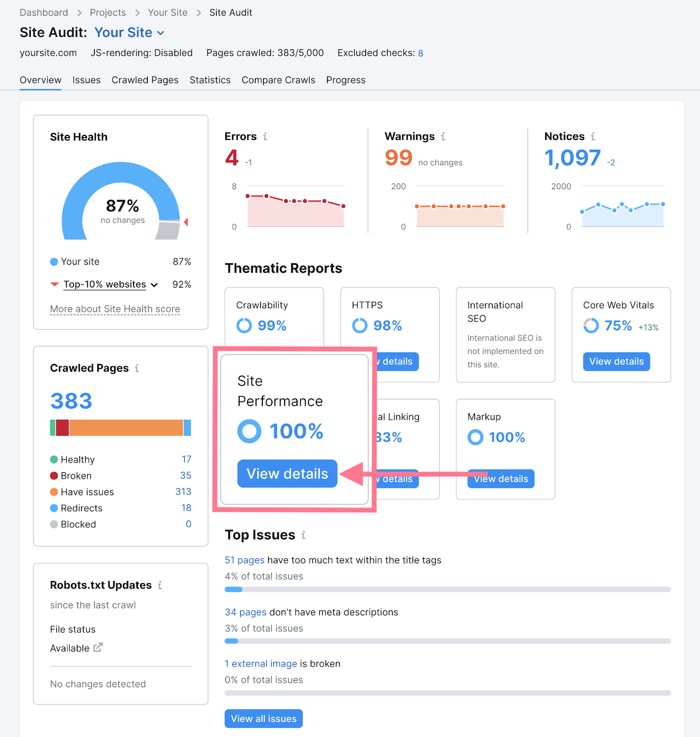
Task: Go to Your Site in breadcrumb
Action: coord(168,12)
